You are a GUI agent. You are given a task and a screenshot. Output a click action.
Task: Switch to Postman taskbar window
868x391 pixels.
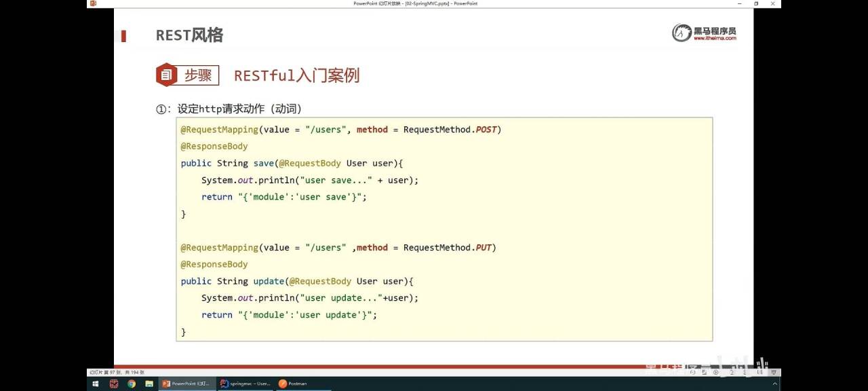(303, 384)
